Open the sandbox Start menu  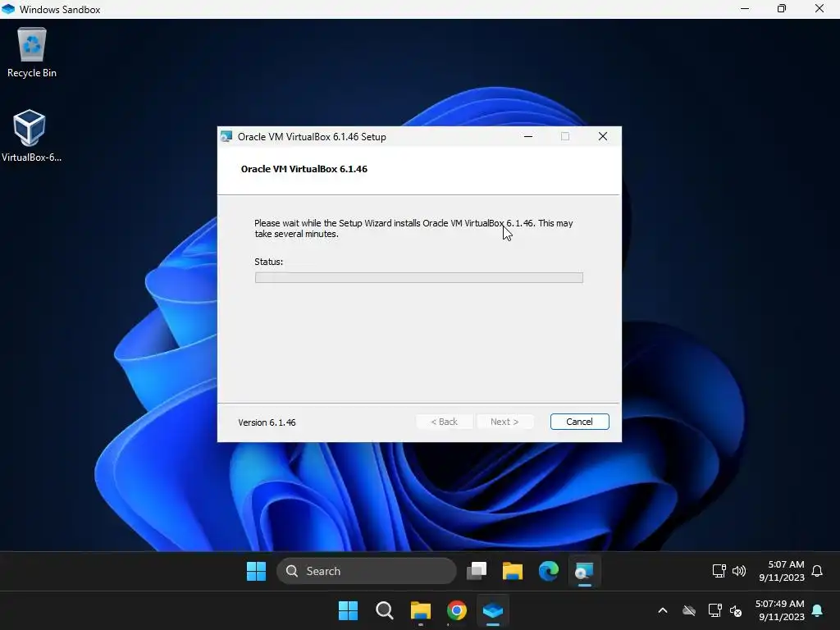256,571
